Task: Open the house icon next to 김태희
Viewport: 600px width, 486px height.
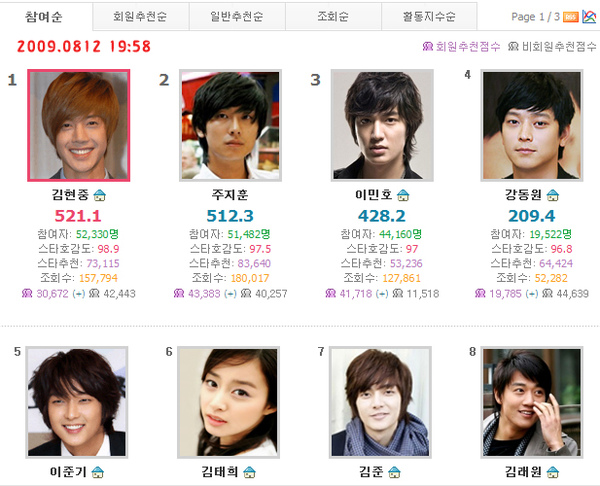Action: click(x=249, y=472)
